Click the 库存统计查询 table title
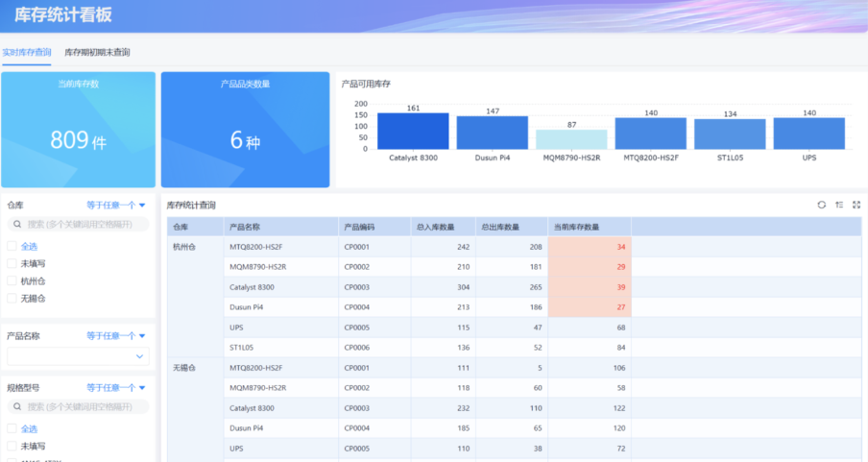This screenshot has width=868, height=462. click(x=191, y=205)
